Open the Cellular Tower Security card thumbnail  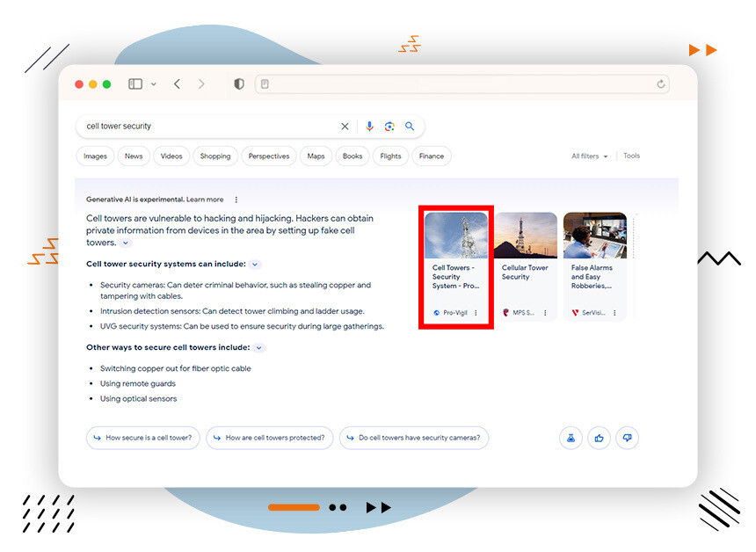(x=525, y=235)
